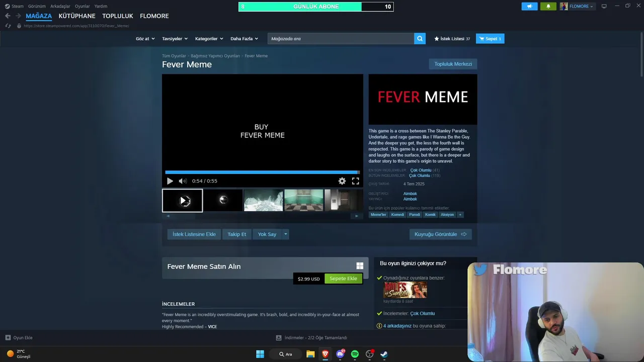This screenshot has width=644, height=362.
Task: Click the Steam taskbar icon
Action: (384, 354)
